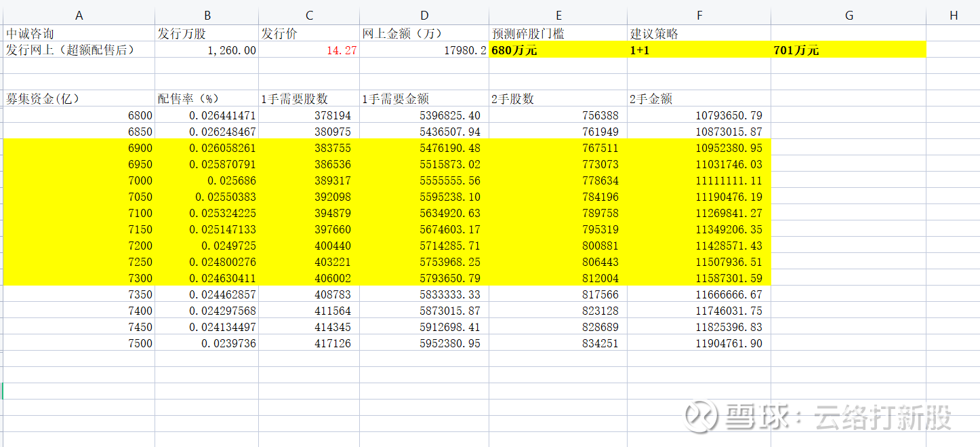
Task: Click the 预测碎股门槛 header cell
Action: (x=558, y=33)
